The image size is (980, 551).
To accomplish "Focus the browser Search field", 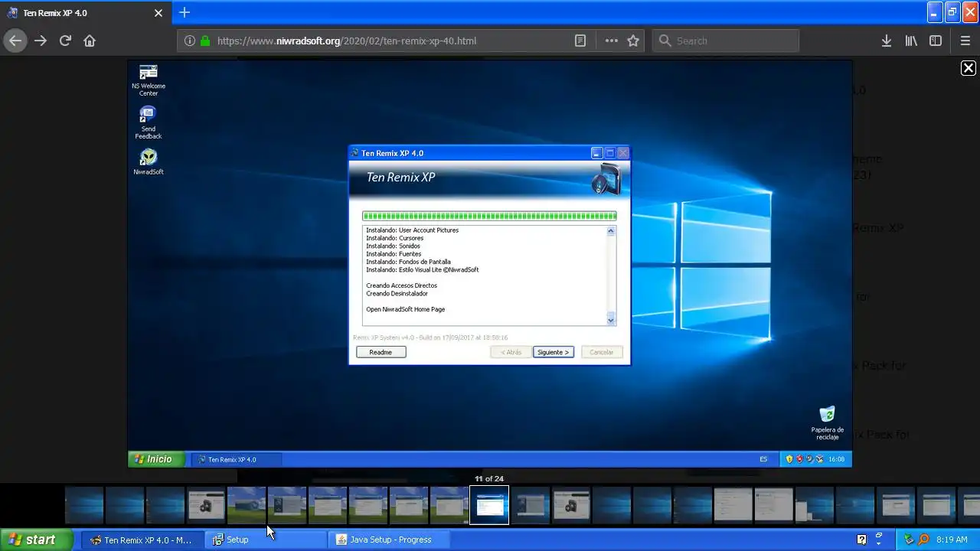I will [x=725, y=41].
